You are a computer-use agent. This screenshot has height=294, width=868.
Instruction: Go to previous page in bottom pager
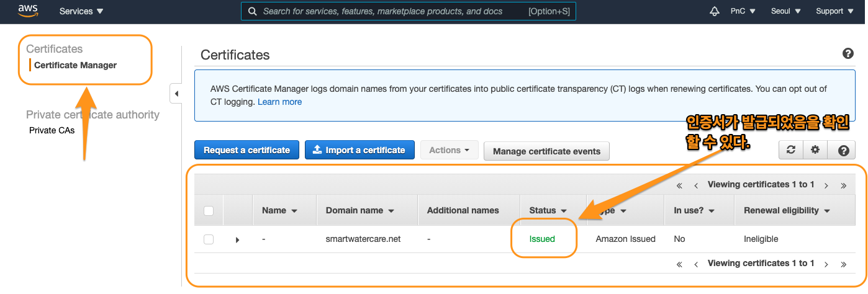(x=696, y=264)
